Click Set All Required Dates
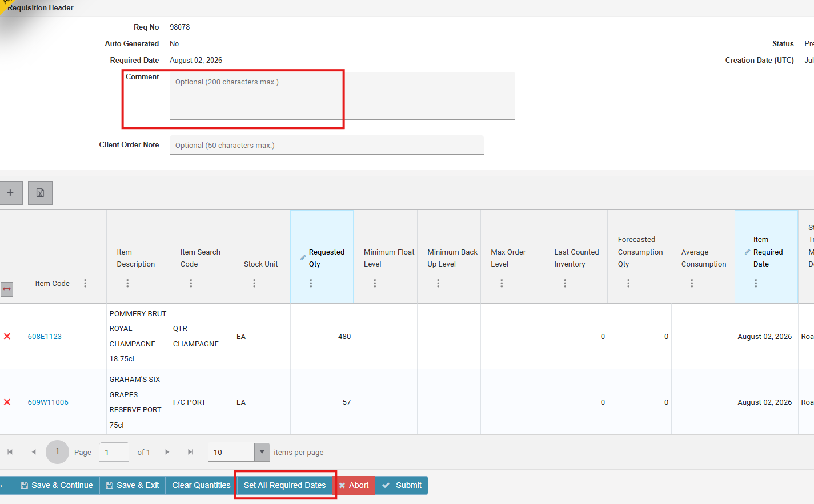Image resolution: width=814 pixels, height=504 pixels. tap(284, 486)
